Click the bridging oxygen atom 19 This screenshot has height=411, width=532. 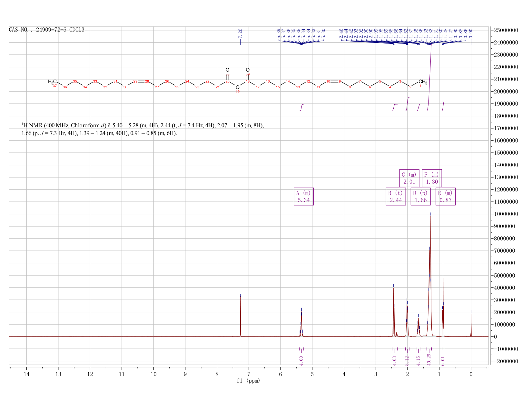point(238,87)
